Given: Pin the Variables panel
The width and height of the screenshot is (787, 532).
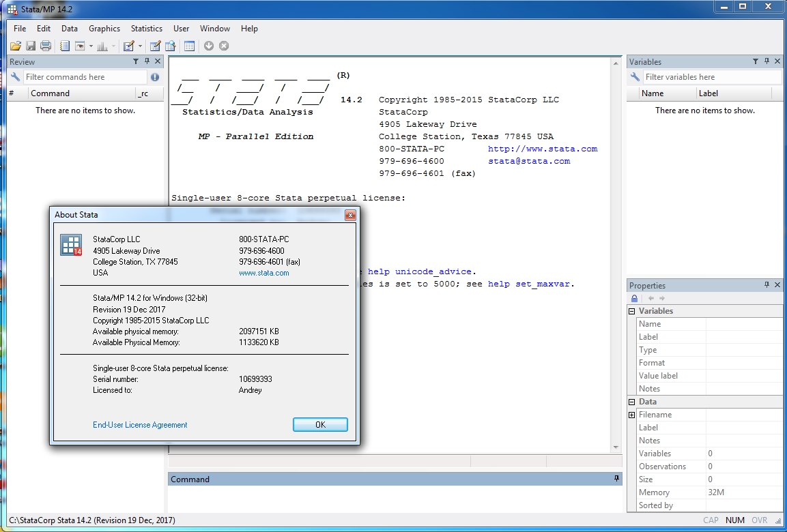Looking at the screenshot, I should pyautogui.click(x=767, y=61).
